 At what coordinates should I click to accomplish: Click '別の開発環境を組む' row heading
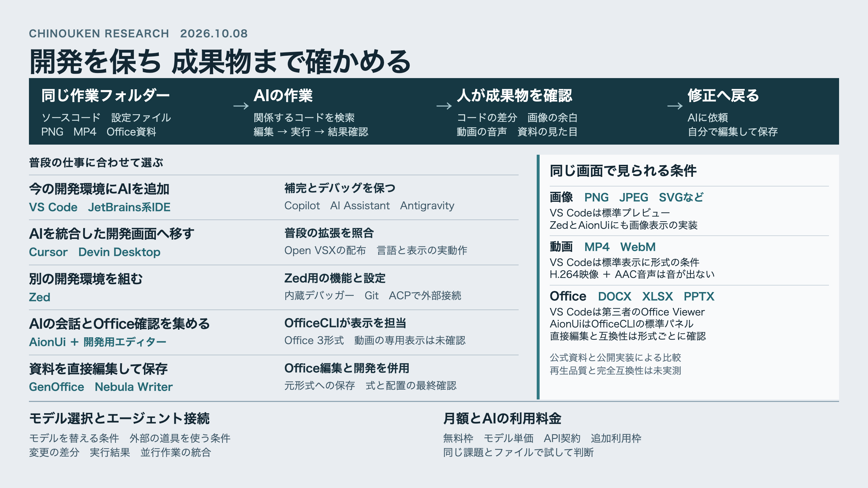coord(86,279)
